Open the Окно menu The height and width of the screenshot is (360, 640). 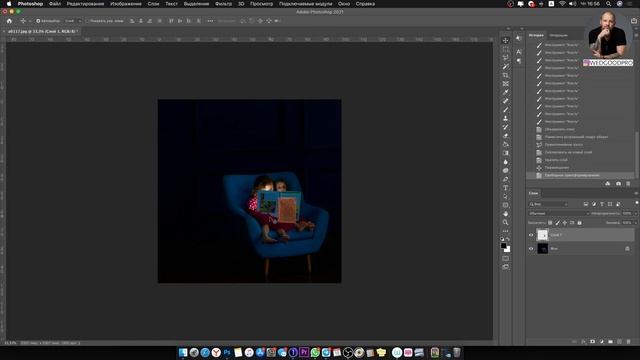pyautogui.click(x=344, y=4)
